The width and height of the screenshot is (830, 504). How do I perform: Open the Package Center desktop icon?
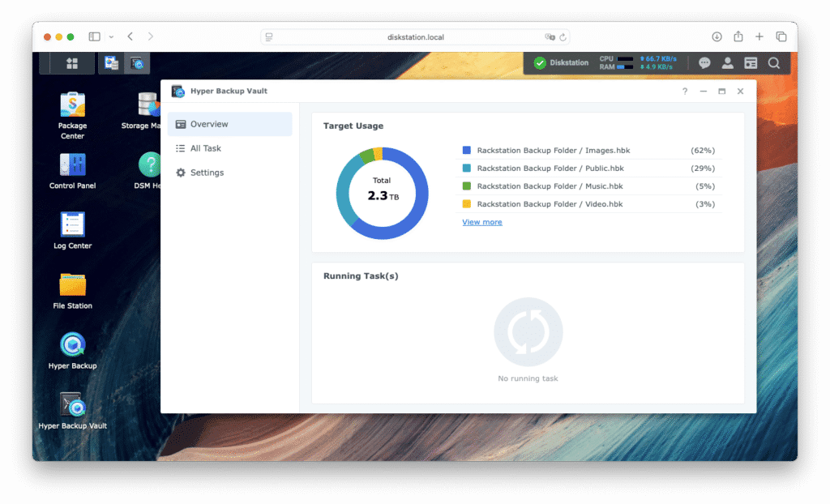click(72, 105)
